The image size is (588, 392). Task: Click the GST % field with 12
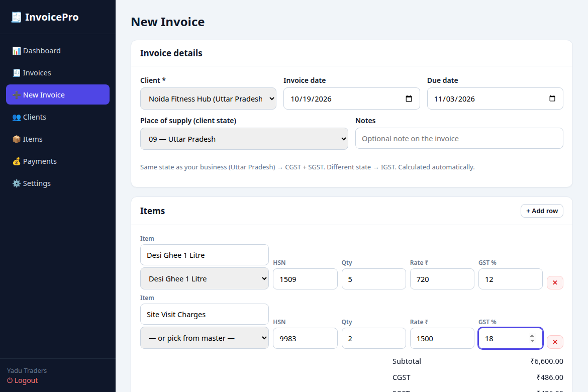[x=511, y=279]
